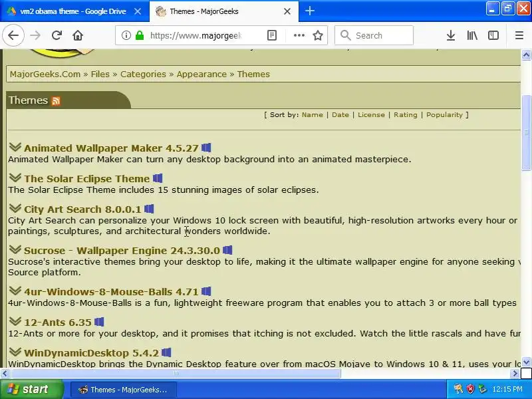This screenshot has width=532, height=399.
Task: Click the vertical scrollbar down arrow
Action: coord(526,362)
